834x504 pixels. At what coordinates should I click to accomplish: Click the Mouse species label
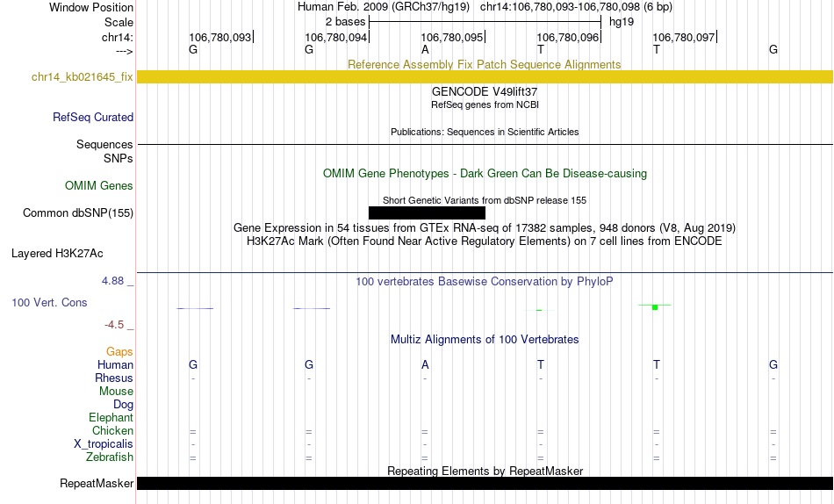(x=116, y=392)
